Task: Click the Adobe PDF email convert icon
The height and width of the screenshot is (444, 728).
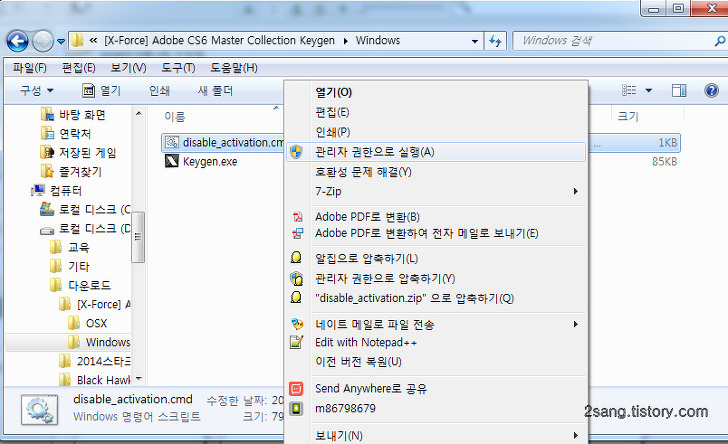Action: coord(297,233)
